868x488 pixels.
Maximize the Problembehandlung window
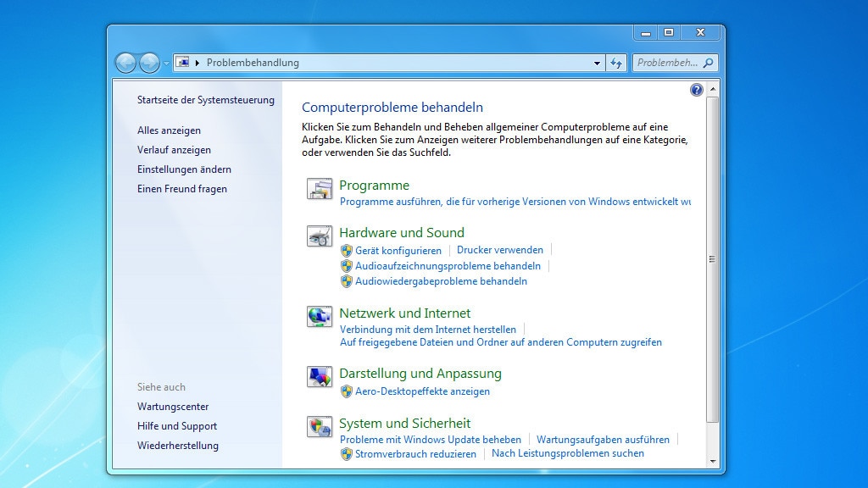(669, 33)
